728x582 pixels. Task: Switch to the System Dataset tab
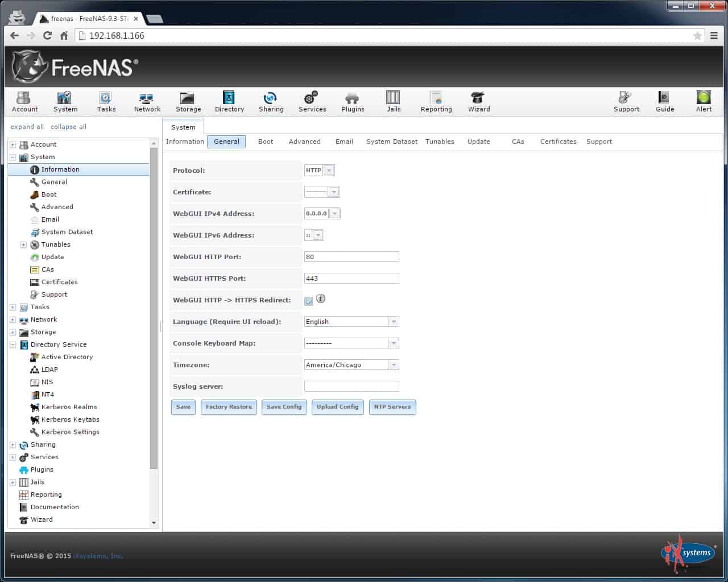click(x=391, y=142)
